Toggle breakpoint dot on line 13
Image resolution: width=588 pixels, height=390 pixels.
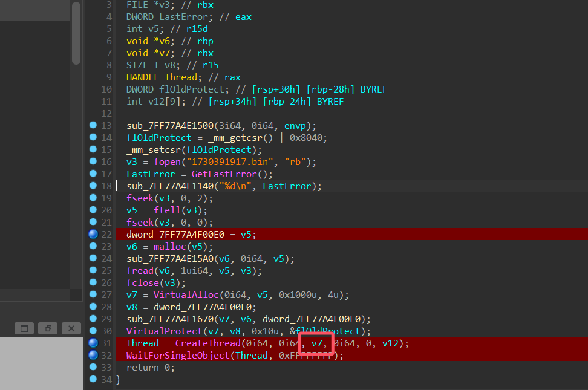pyautogui.click(x=93, y=125)
